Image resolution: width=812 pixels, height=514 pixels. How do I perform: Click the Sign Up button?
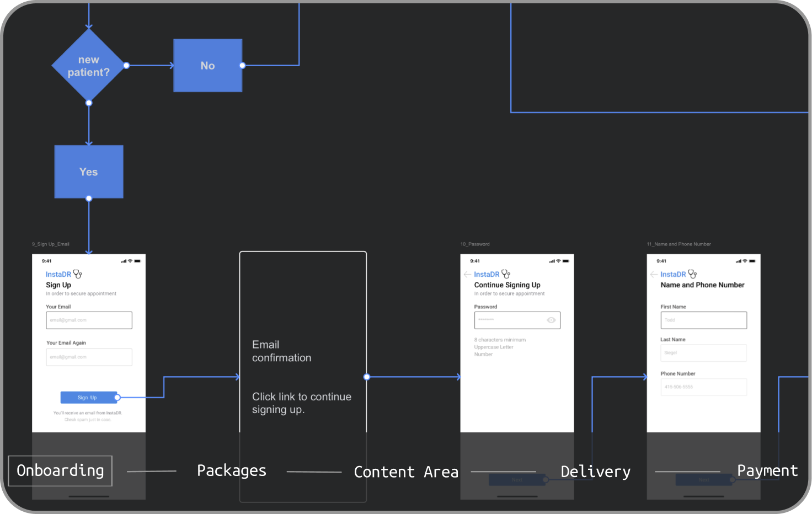tap(88, 398)
